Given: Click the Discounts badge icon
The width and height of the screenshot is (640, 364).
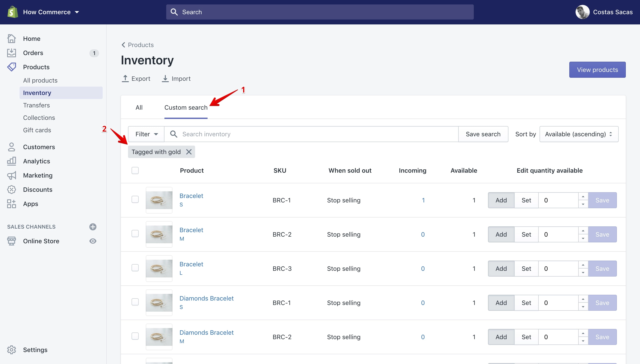Looking at the screenshot, I should [12, 190].
